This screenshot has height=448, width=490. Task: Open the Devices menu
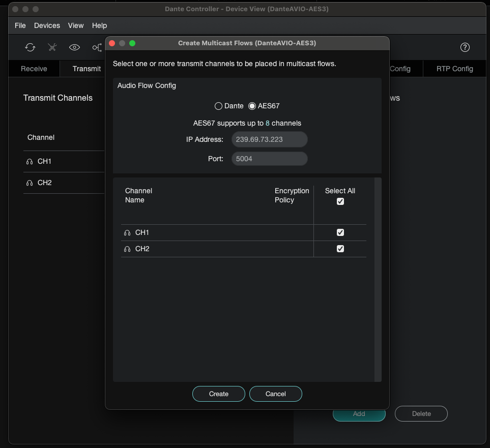click(x=47, y=25)
